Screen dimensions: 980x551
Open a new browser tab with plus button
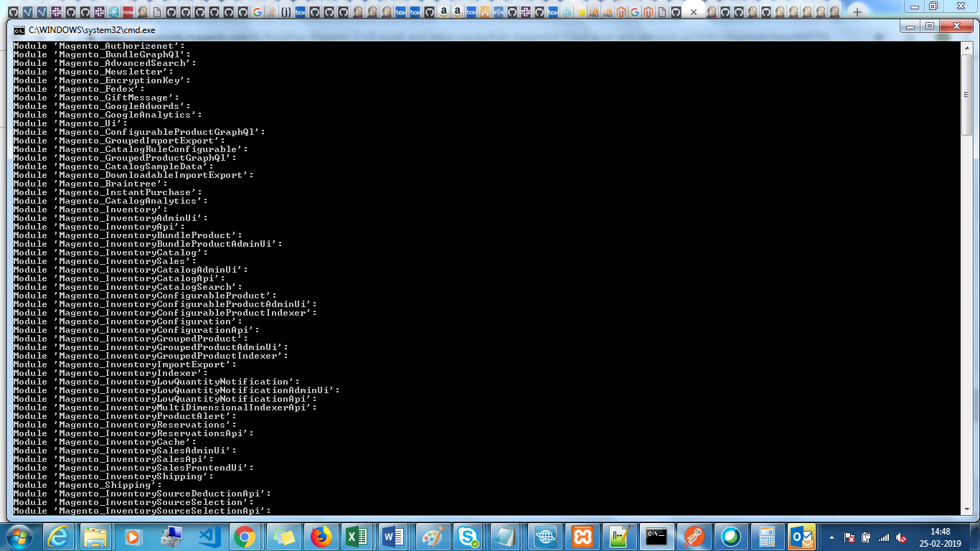click(857, 12)
